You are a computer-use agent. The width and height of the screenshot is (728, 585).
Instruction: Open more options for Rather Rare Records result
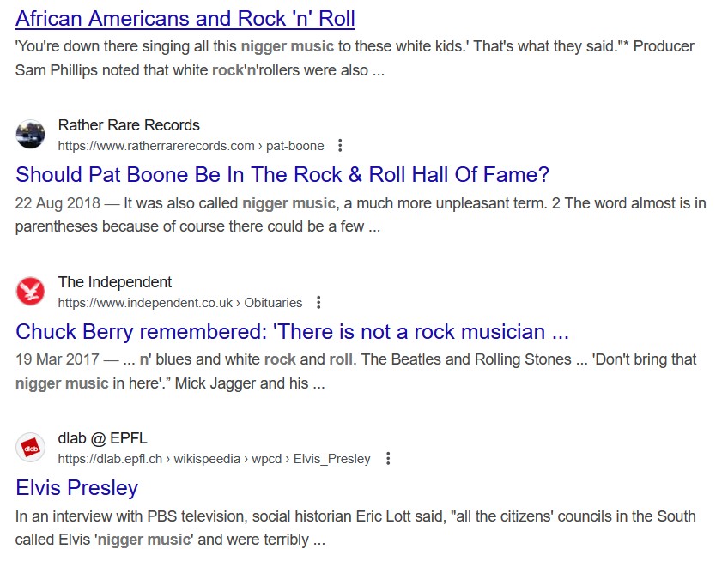pyautogui.click(x=340, y=146)
